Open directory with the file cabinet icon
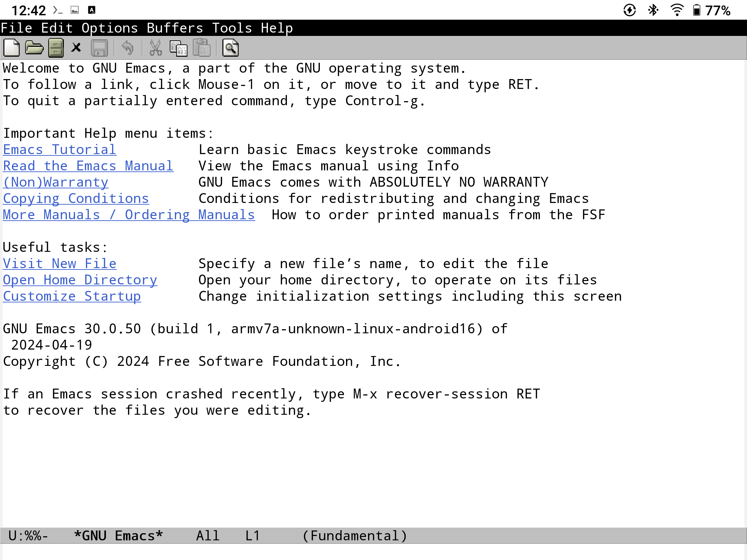This screenshot has height=560, width=747. [x=56, y=48]
